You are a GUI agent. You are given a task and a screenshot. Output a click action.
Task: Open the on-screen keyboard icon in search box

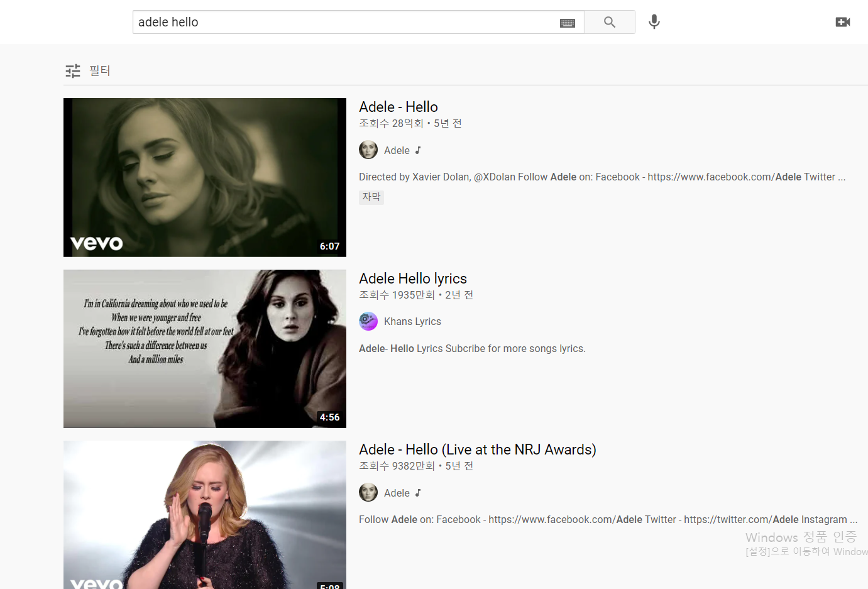[568, 23]
